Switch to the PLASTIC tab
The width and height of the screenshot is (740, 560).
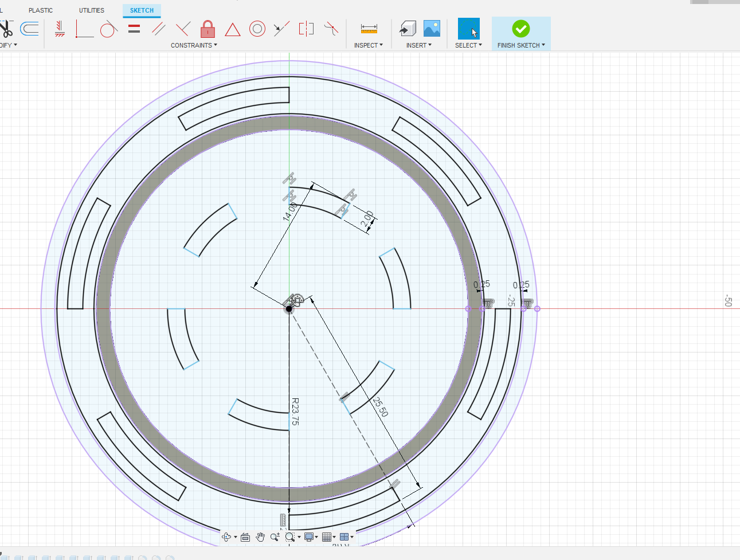pos(41,10)
